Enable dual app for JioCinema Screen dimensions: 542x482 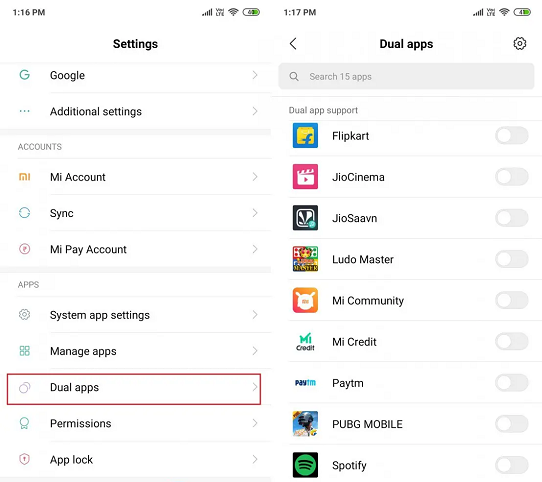[x=512, y=177]
